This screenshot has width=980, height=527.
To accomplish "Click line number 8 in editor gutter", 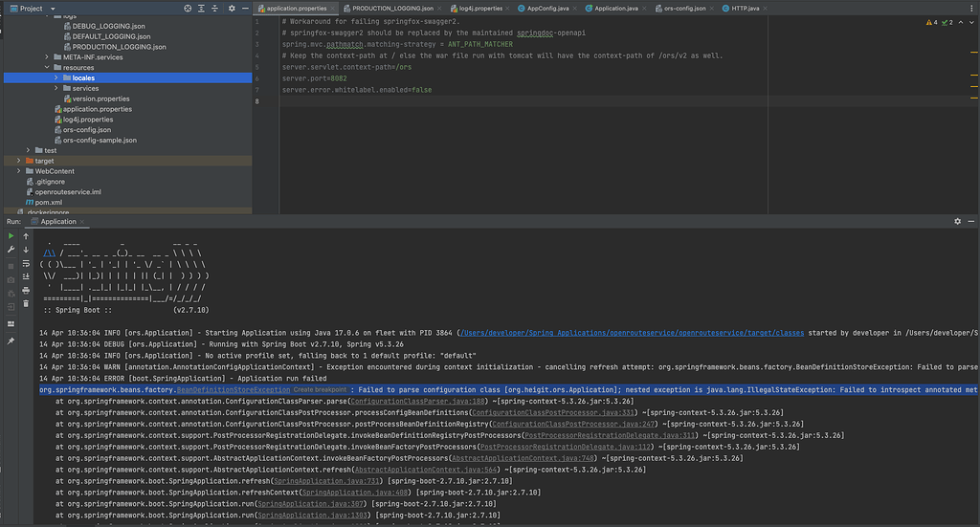I will coord(256,101).
